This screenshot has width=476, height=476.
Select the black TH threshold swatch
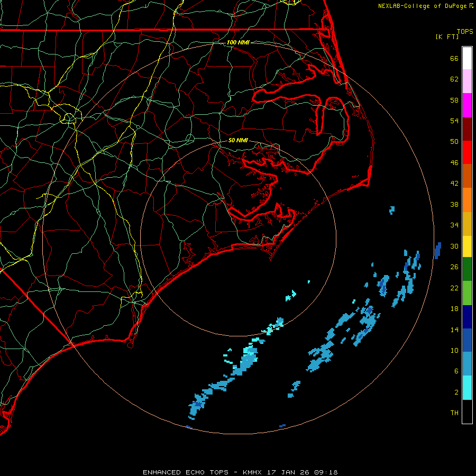coord(467,411)
